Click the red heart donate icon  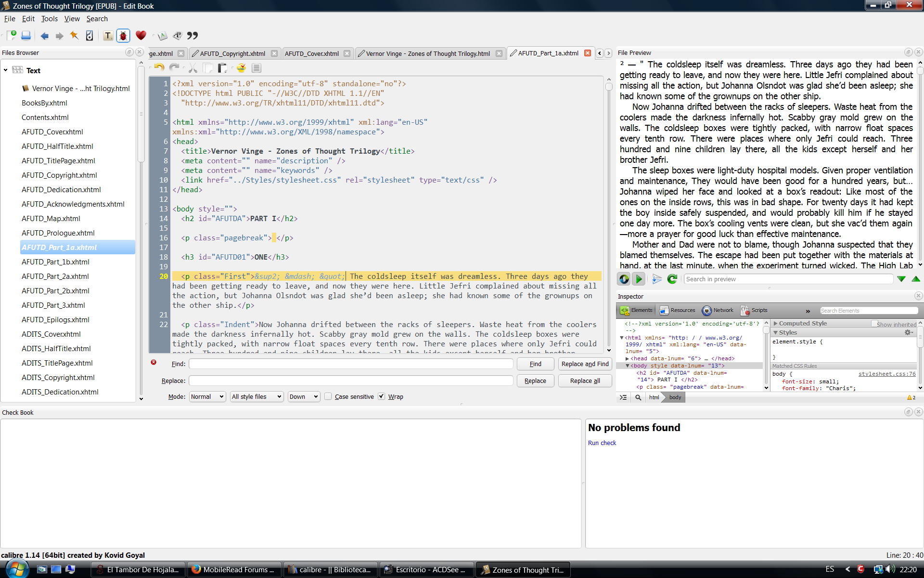pos(141,36)
